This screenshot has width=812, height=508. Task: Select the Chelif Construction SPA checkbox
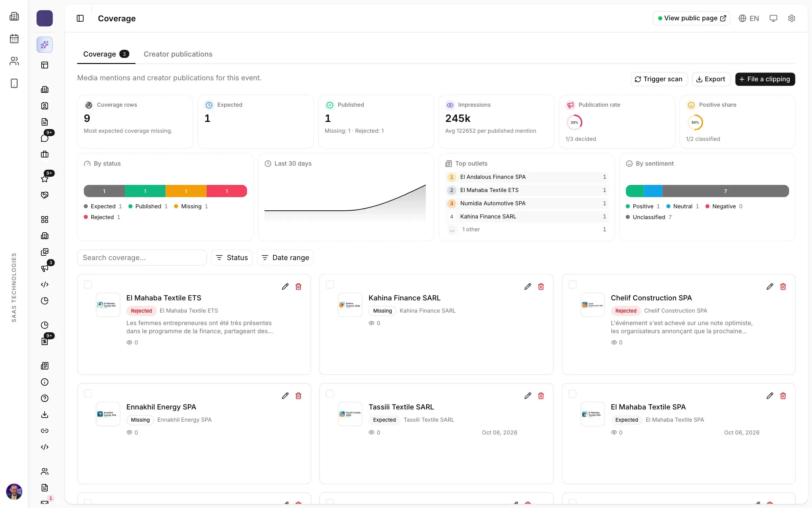click(x=572, y=284)
